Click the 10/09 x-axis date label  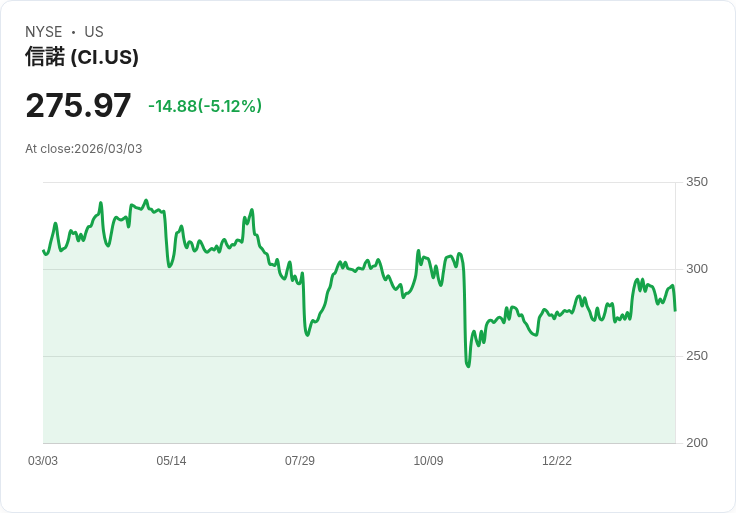[x=428, y=461]
